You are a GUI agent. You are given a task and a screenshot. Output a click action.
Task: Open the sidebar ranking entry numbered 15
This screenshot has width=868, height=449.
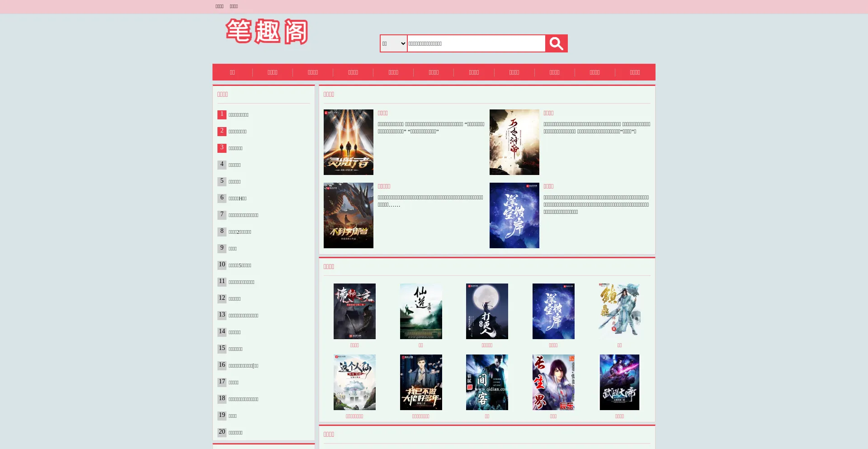click(236, 349)
